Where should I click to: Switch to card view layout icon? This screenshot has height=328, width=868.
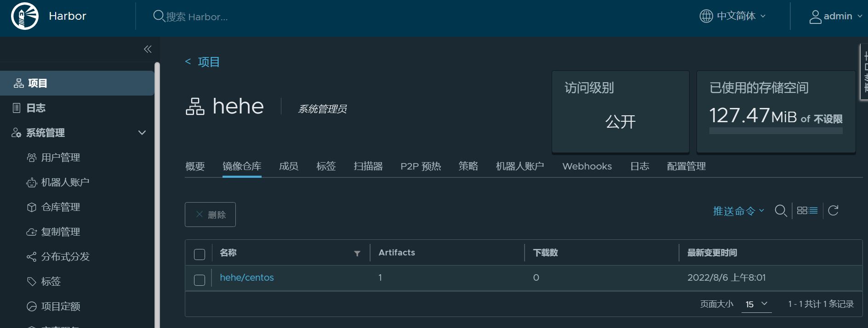coord(802,210)
